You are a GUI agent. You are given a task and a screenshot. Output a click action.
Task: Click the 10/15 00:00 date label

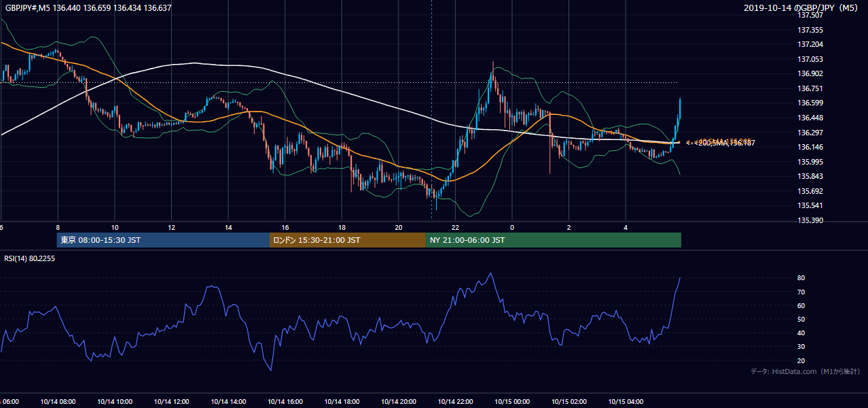[512, 402]
